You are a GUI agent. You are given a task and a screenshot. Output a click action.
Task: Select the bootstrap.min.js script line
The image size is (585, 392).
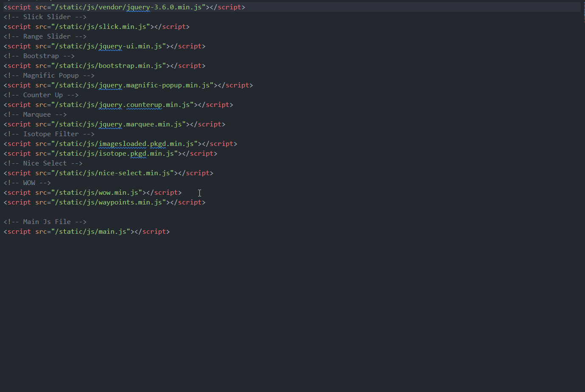pyautogui.click(x=104, y=66)
